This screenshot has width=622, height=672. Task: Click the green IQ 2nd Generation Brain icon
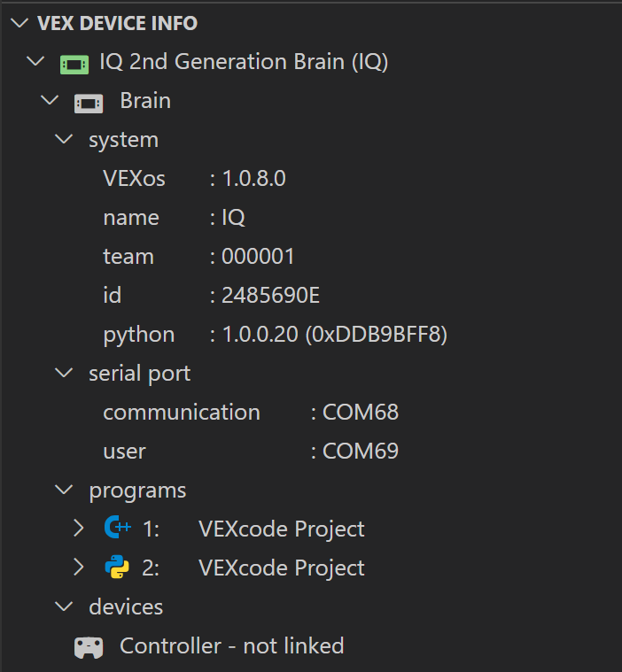[x=74, y=63]
